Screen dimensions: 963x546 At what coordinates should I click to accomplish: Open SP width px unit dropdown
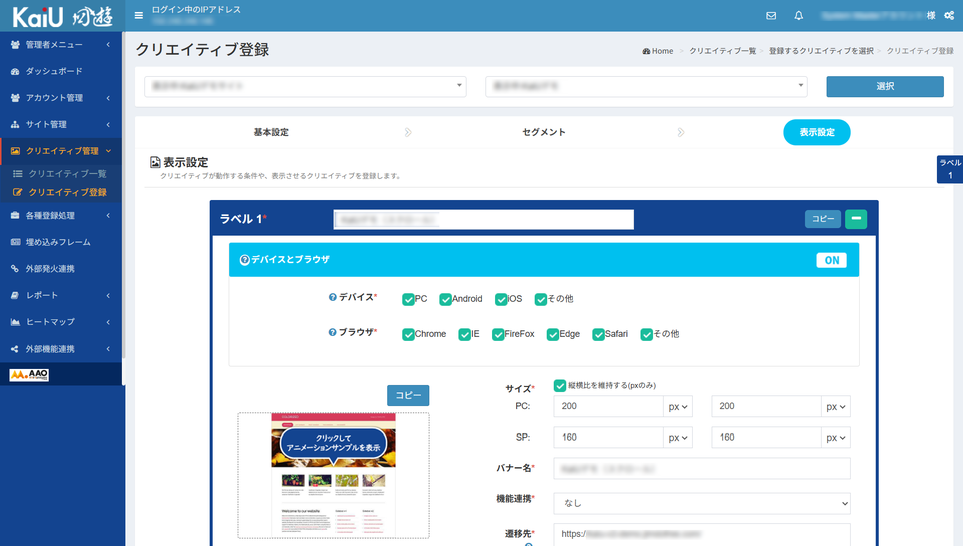pos(677,438)
